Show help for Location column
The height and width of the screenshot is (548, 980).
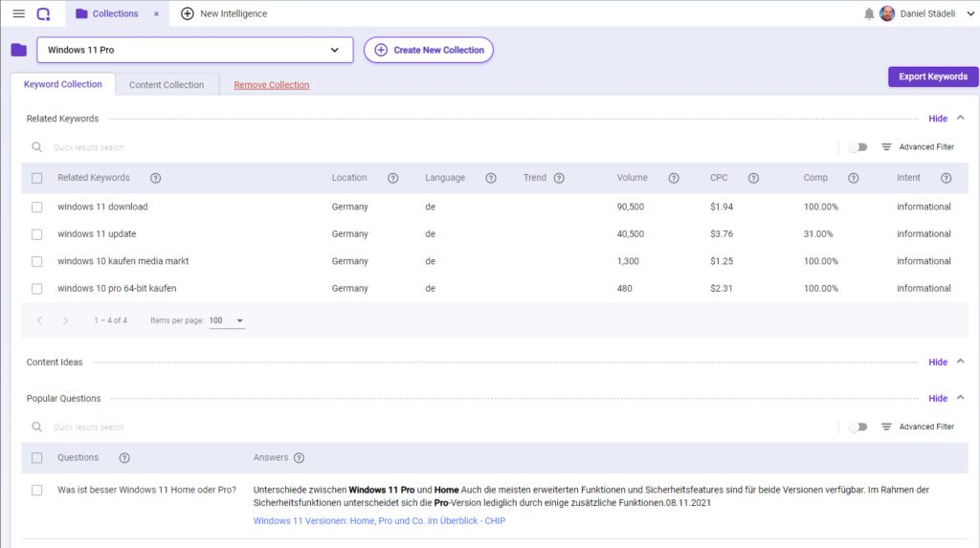click(392, 178)
